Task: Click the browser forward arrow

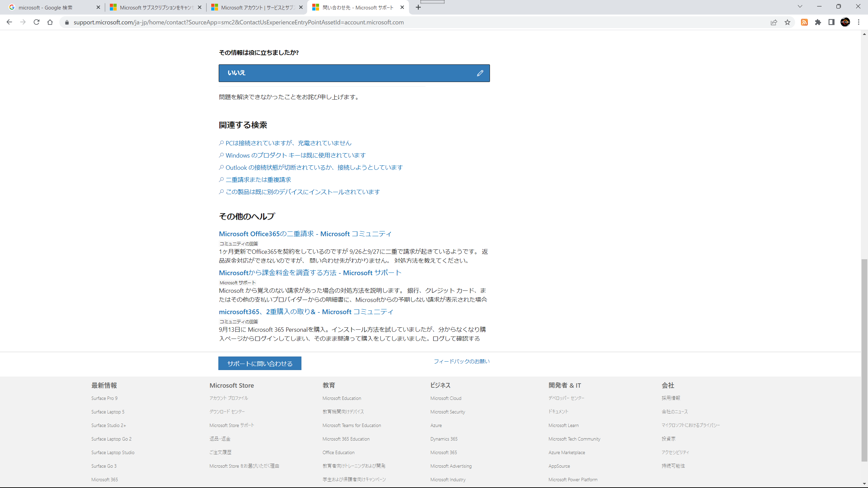Action: point(23,22)
